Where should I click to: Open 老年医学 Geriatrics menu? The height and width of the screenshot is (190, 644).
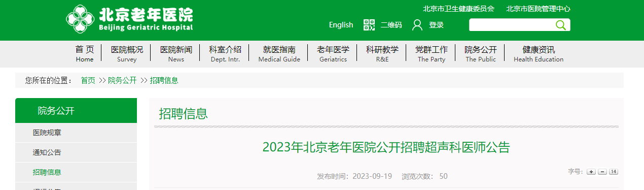click(333, 53)
